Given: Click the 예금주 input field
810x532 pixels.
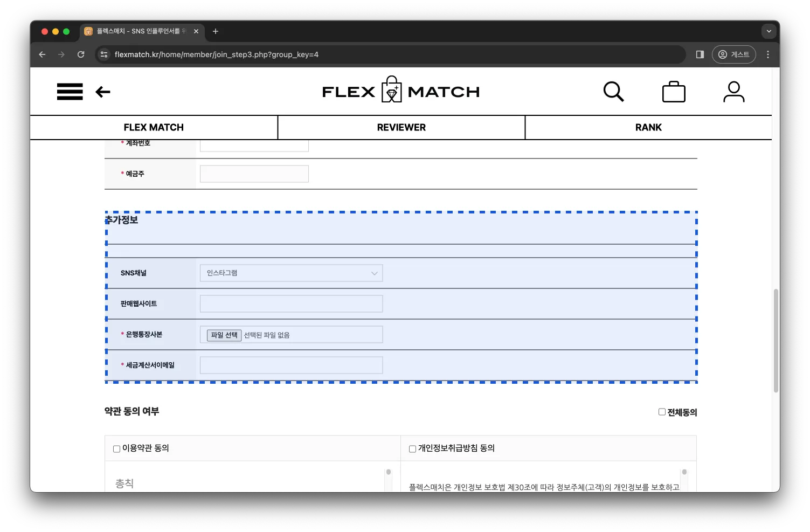Looking at the screenshot, I should [x=254, y=174].
